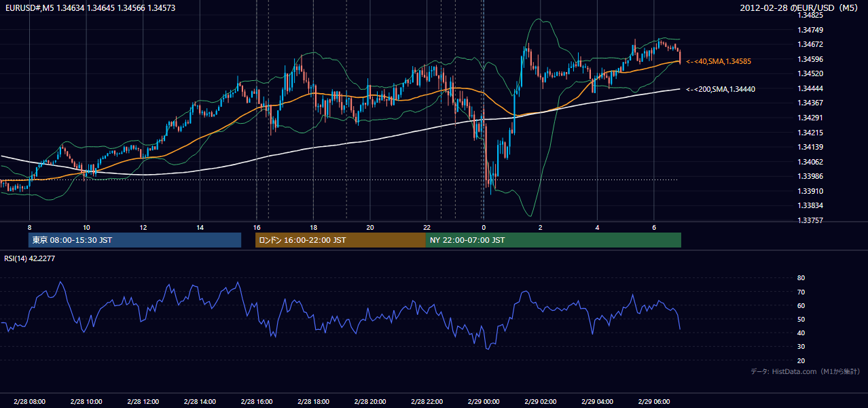The height and width of the screenshot is (408, 868).
Task: Click the RSI axis level 80 label
Action: click(x=801, y=278)
